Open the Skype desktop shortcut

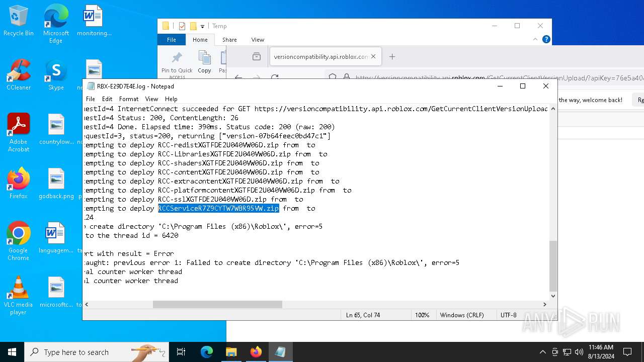[56, 75]
